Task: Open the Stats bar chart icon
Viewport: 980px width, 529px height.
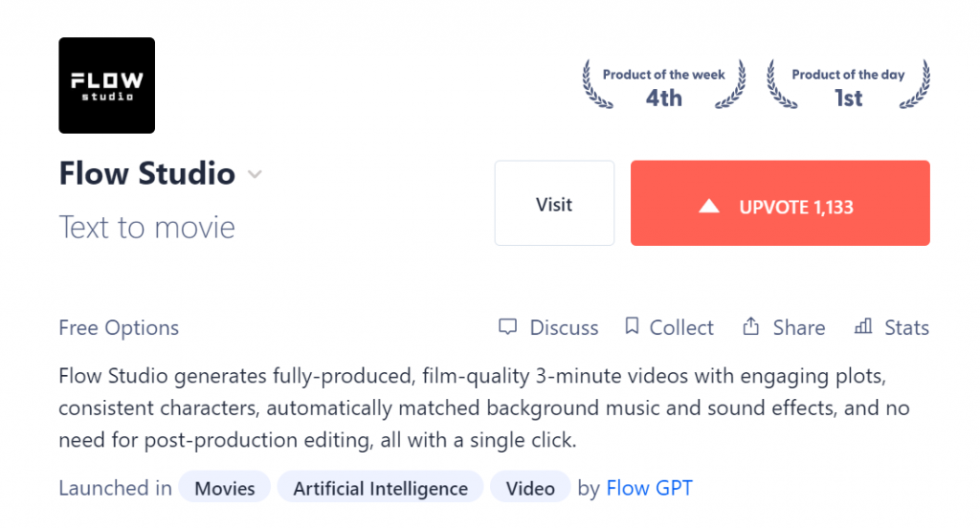Action: pos(863,326)
